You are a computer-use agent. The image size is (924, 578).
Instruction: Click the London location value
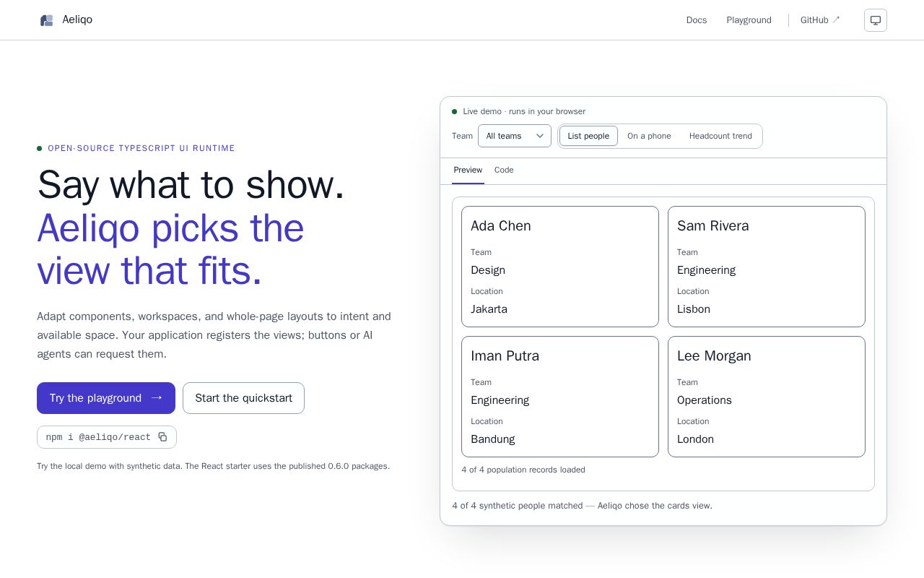pos(695,439)
